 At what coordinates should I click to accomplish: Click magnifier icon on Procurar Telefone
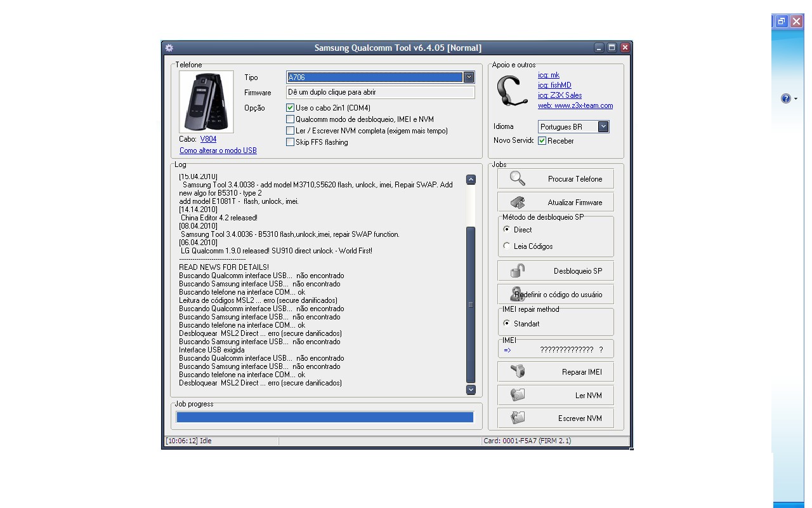(518, 178)
